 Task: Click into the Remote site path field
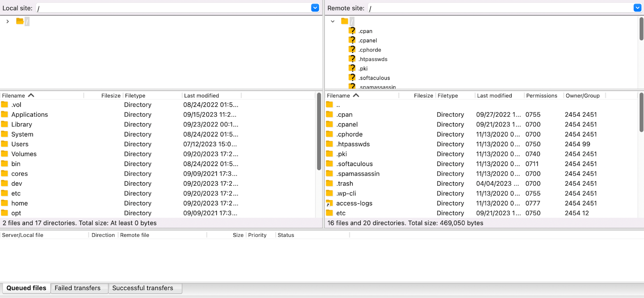(x=499, y=8)
